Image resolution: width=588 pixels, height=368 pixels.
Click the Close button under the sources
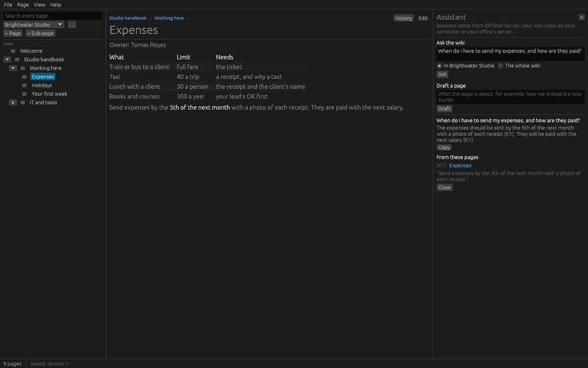pos(444,187)
